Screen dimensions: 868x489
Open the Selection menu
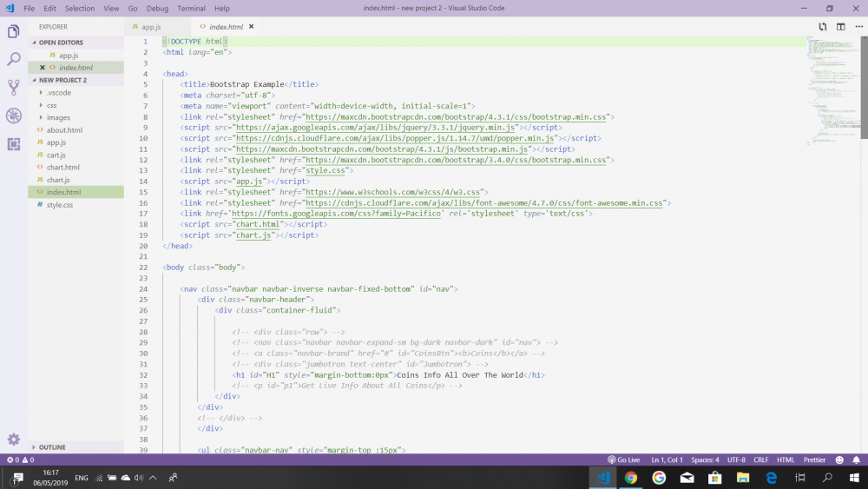[x=80, y=9]
